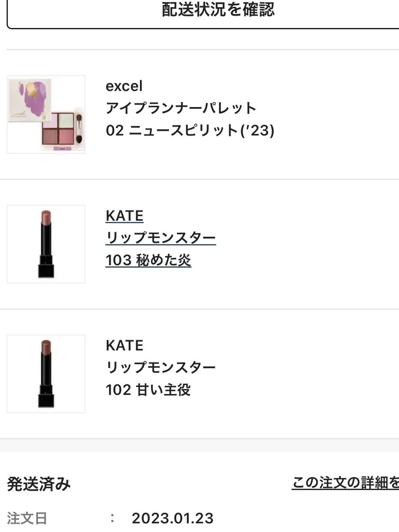Open the lipstick thumbnail for 102 甘い主役
Viewport: 399px width, 532px height.
pyautogui.click(x=46, y=374)
